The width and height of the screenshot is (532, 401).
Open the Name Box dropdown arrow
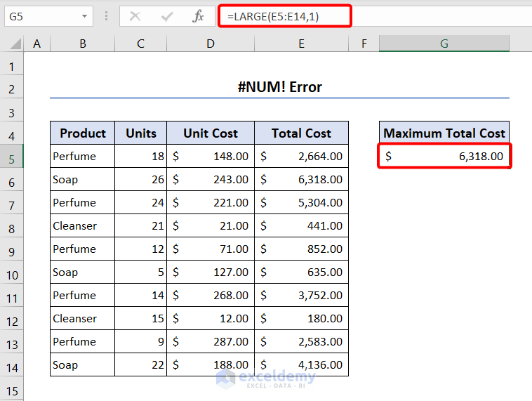pyautogui.click(x=84, y=16)
